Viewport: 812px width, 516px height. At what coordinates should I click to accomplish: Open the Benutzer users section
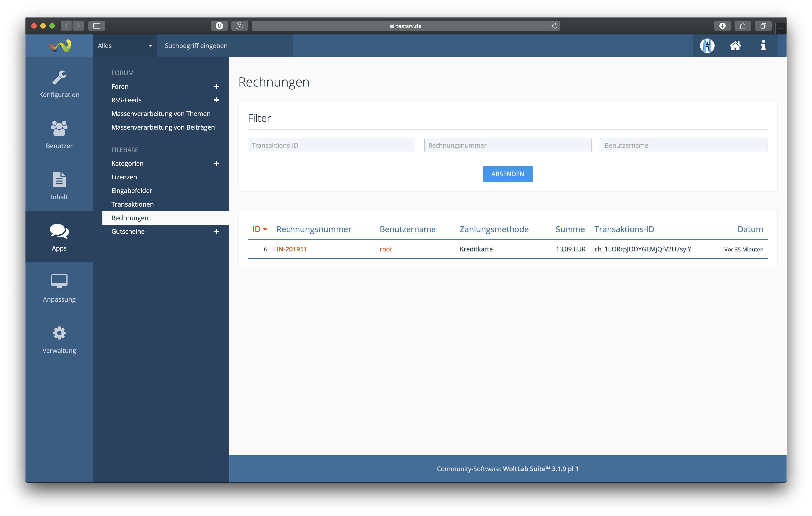(59, 135)
